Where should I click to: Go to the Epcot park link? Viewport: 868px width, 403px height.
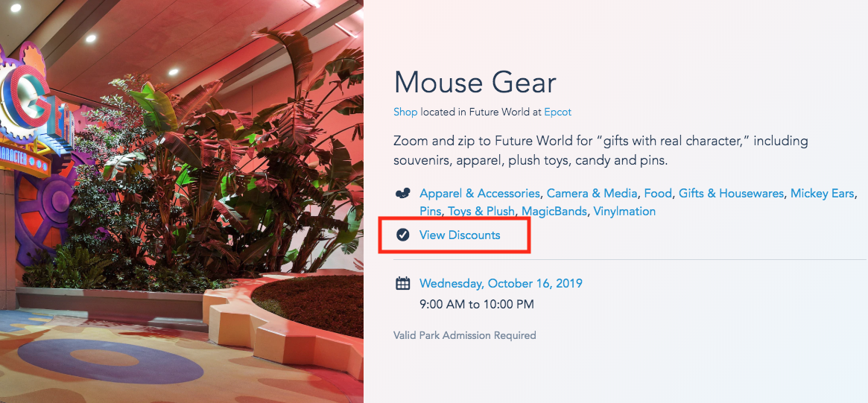[557, 112]
